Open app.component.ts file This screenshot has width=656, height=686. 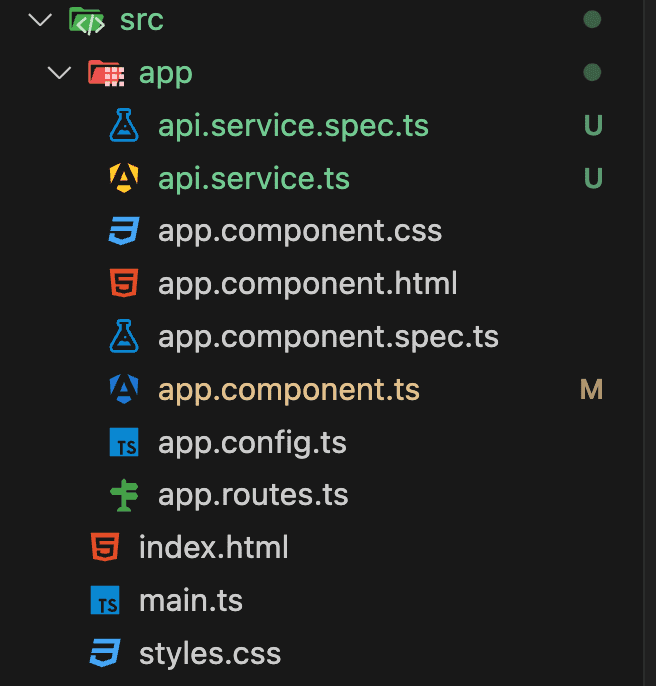[289, 390]
